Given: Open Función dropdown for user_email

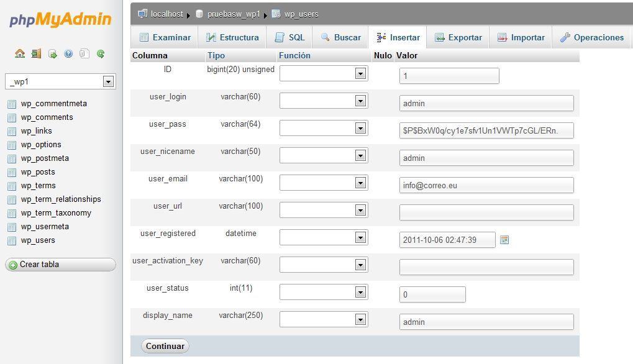Looking at the screenshot, I should pyautogui.click(x=324, y=183).
